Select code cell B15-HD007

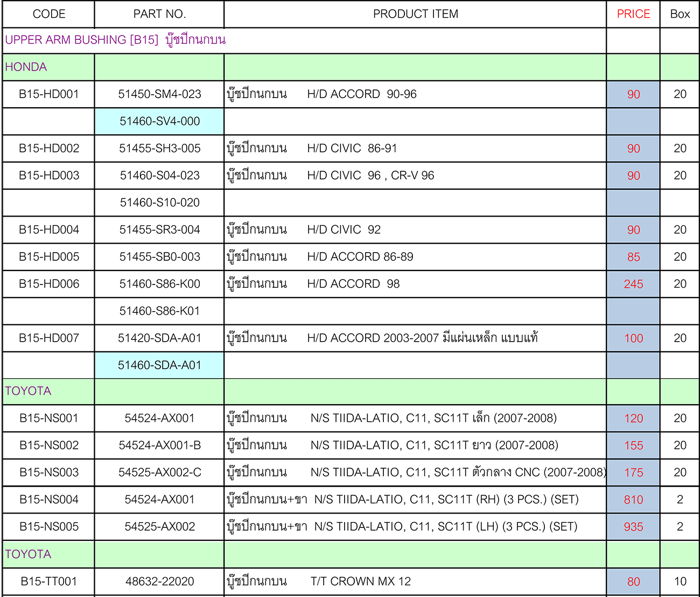coord(49,338)
